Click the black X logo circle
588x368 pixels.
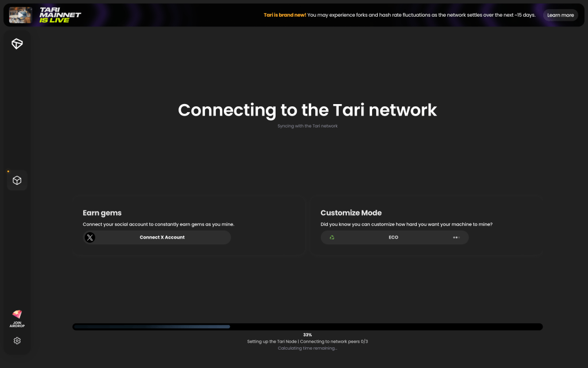[x=90, y=237]
